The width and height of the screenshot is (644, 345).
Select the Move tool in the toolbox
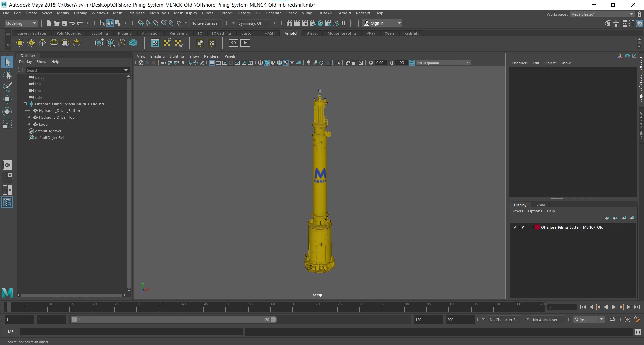[x=7, y=99]
